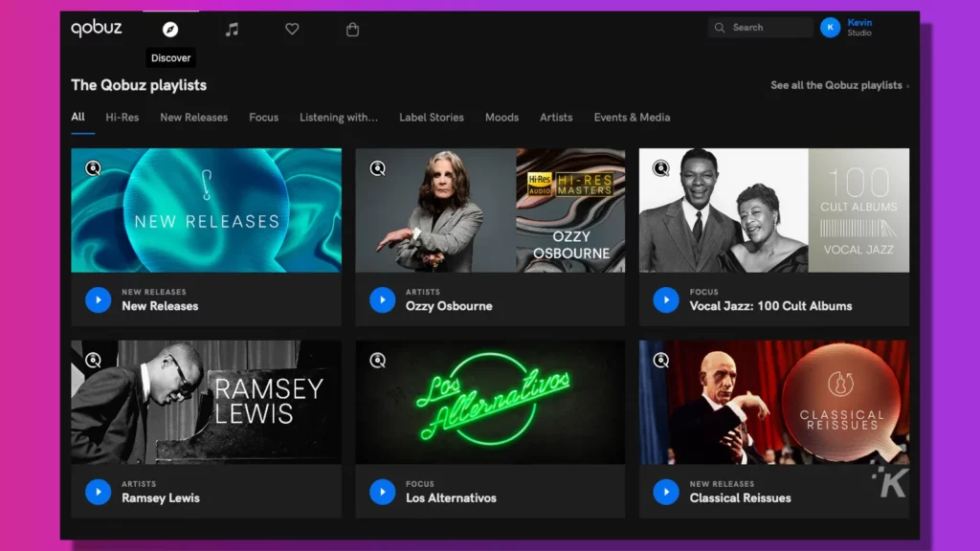This screenshot has height=551, width=980.
Task: Open the Los Alternativos playlist thumbnail
Action: coord(490,401)
